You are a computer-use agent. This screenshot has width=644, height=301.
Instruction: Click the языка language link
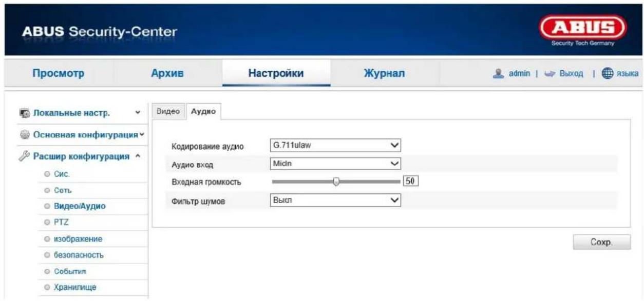pos(628,74)
